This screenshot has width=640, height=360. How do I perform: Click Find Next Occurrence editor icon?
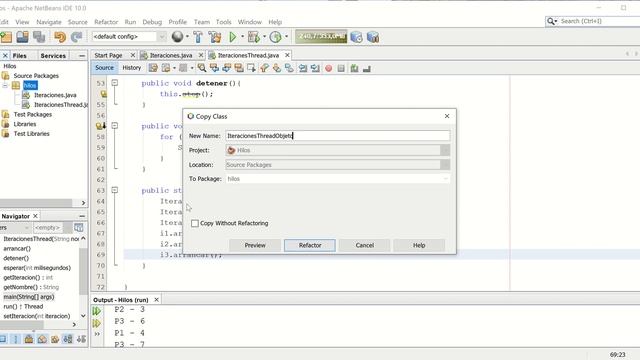point(227,68)
